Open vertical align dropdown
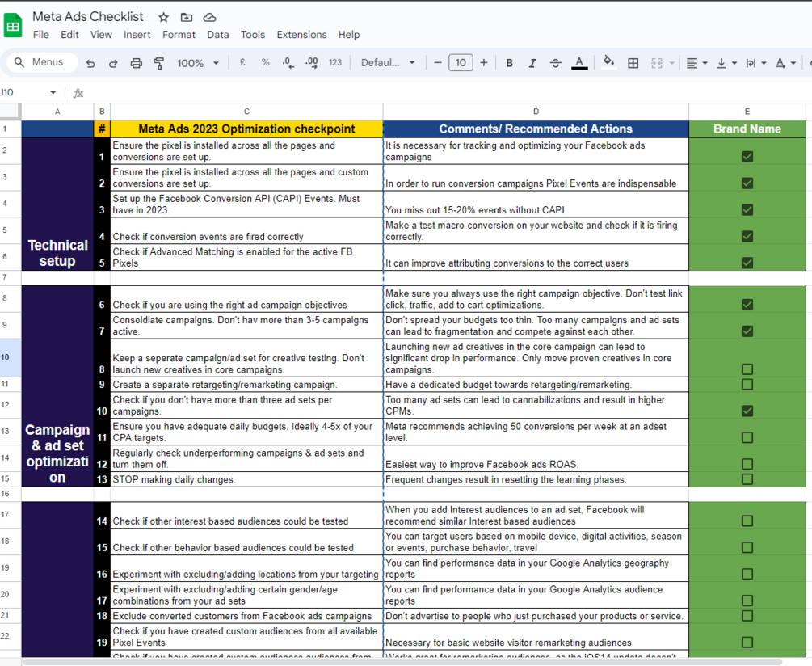 point(726,63)
